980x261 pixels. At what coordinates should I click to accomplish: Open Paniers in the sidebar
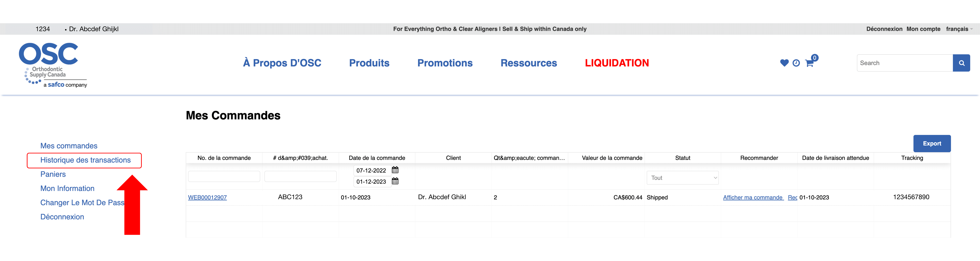pos(53,174)
